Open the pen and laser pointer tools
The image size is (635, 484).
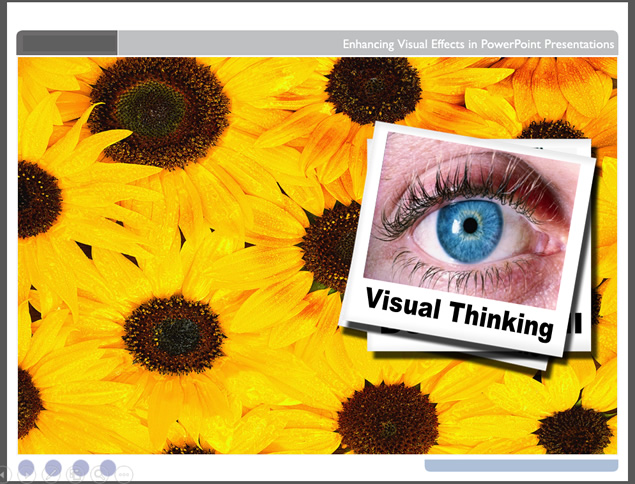[x=53, y=475]
